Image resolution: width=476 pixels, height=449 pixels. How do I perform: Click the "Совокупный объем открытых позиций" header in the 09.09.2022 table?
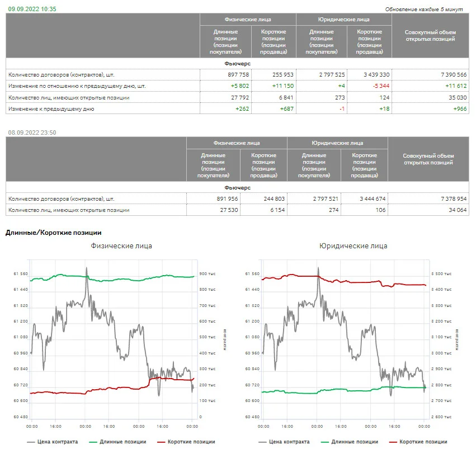click(x=430, y=35)
